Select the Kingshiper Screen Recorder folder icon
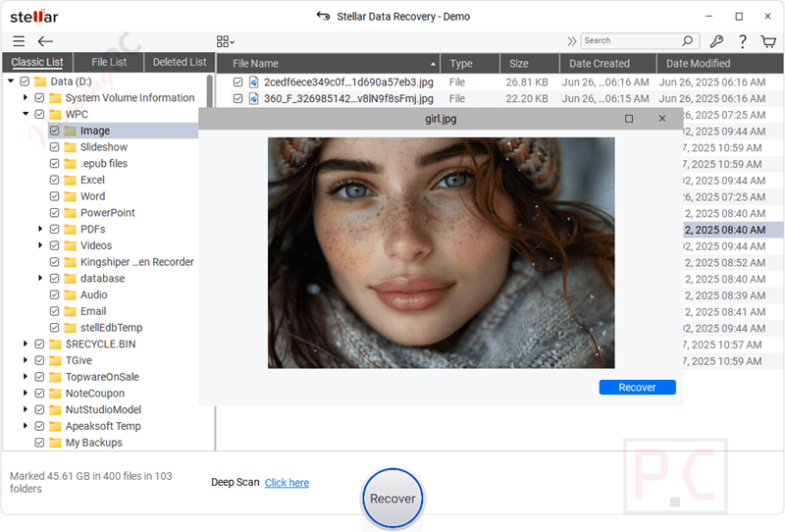Viewport: 785px width, 532px height. [x=70, y=262]
